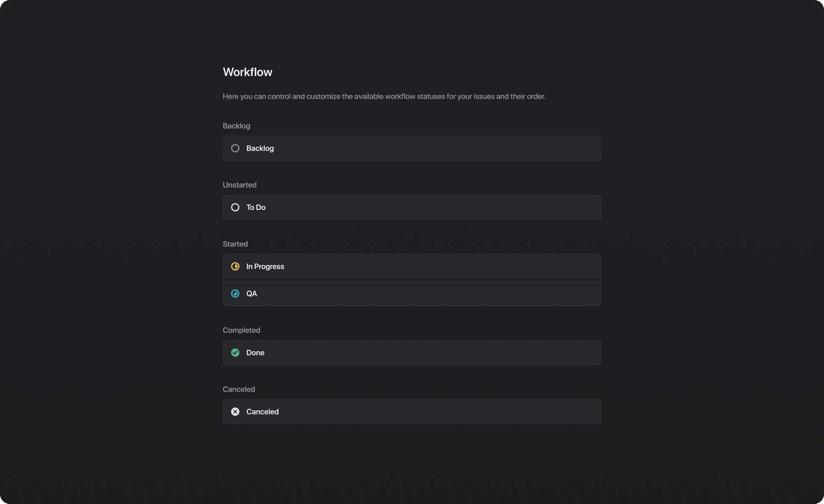The image size is (824, 504).
Task: Click the Workflow page title
Action: 247,72
